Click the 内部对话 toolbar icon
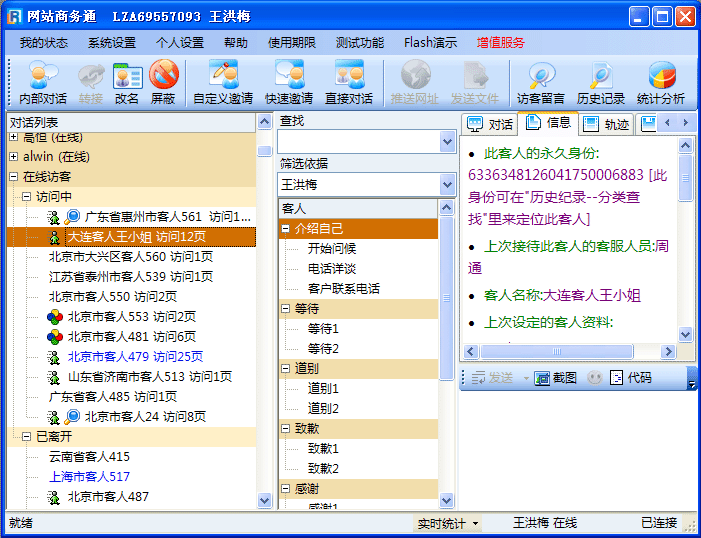The width and height of the screenshot is (701, 538). [x=43, y=82]
